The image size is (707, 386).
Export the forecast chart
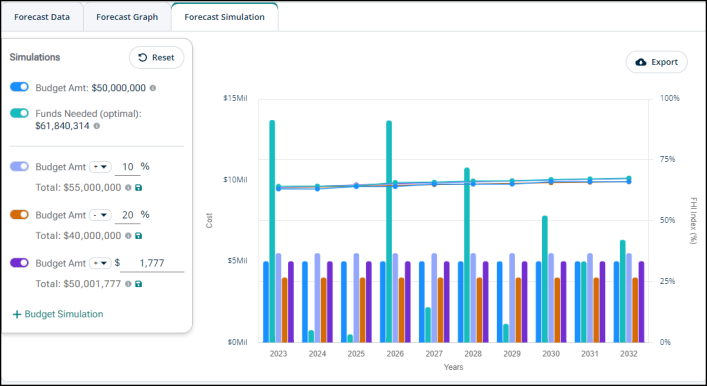coord(656,62)
